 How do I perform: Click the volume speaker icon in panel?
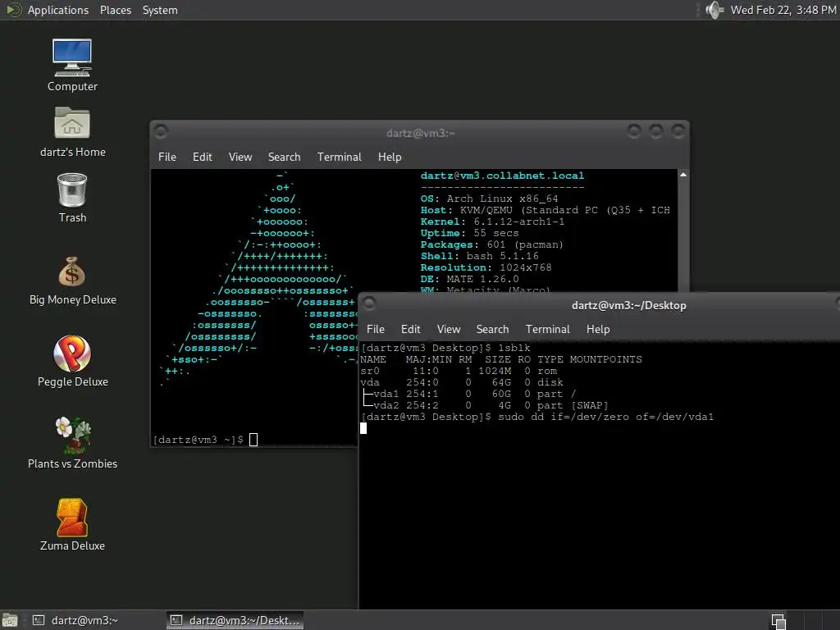tap(714, 10)
